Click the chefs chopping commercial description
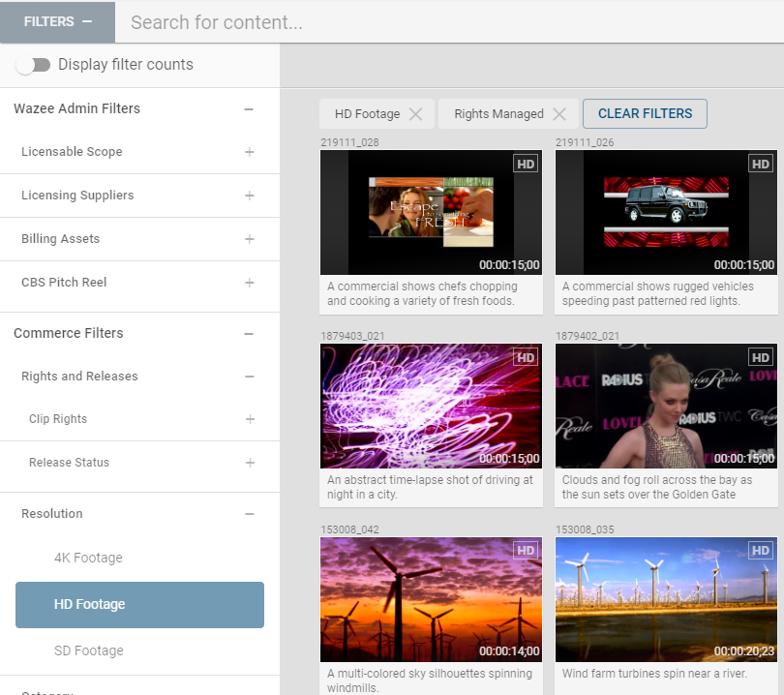Screen dimensions: 784x695 pyautogui.click(x=423, y=293)
